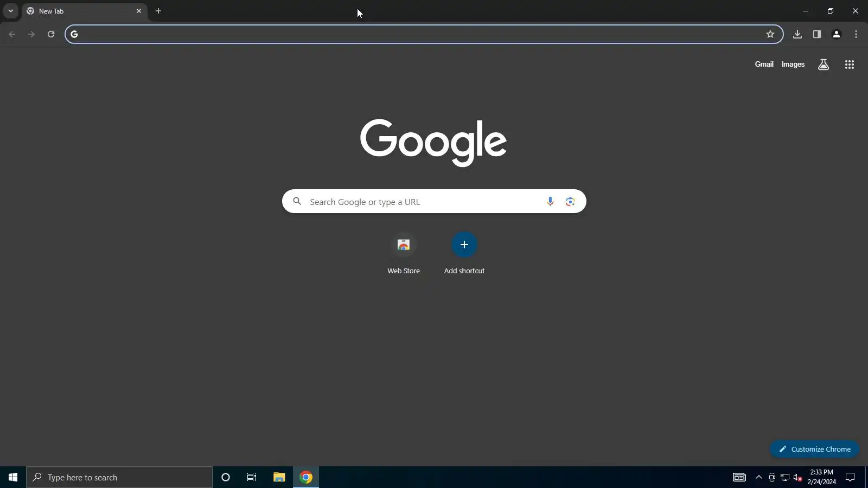Click the Add shortcut button
The height and width of the screenshot is (488, 868).
tap(464, 254)
